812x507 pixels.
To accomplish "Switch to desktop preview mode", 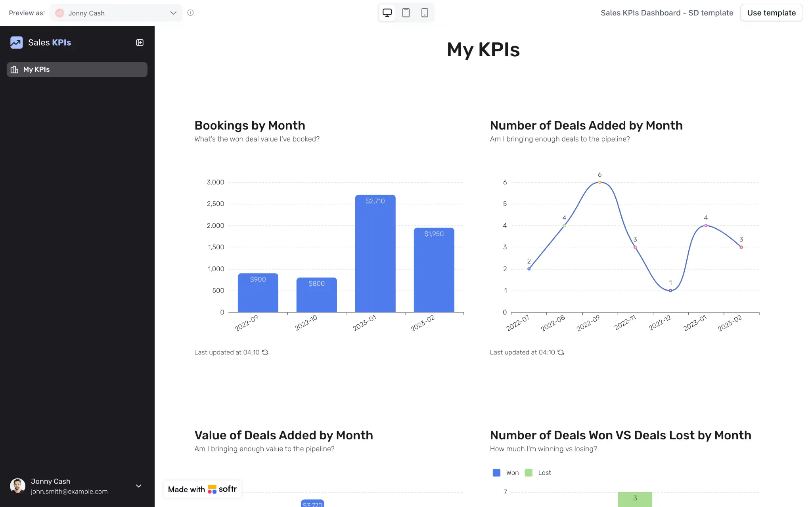I will 387,13.
